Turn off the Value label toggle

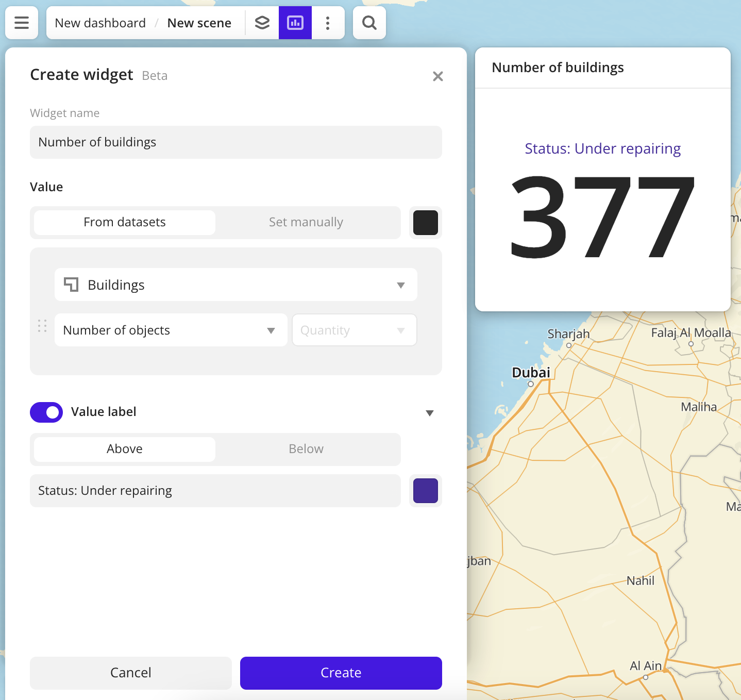(x=46, y=412)
